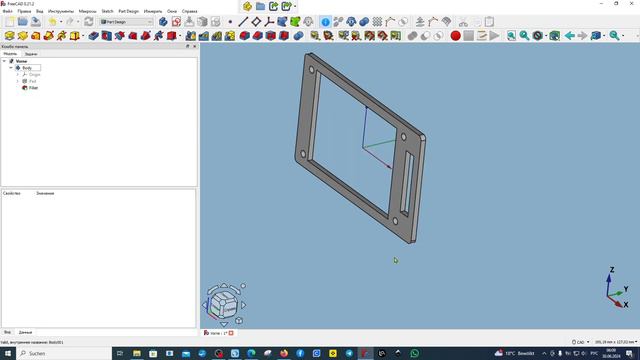
Task: Fit selection magnifier icon
Action: coord(524,36)
